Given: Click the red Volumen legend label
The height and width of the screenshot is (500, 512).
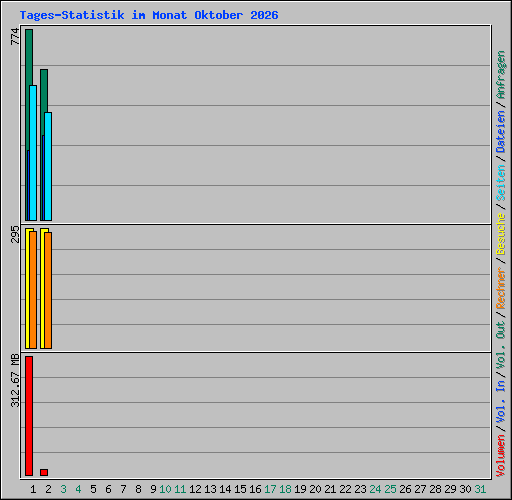Looking at the screenshot, I should coord(501,456).
